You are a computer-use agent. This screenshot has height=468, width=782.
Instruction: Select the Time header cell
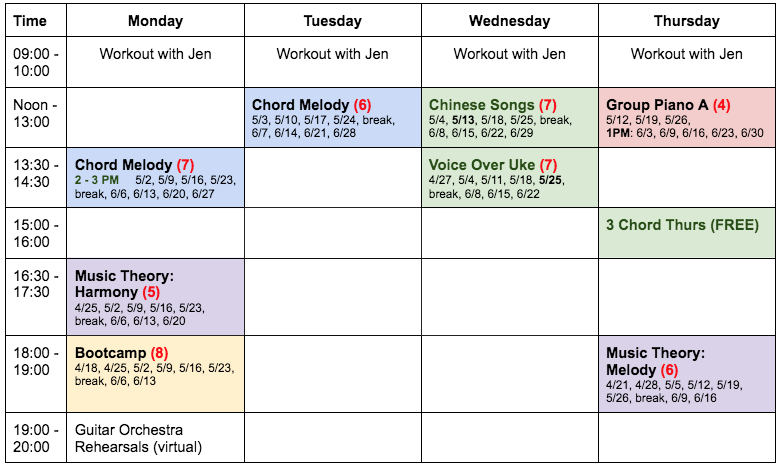click(x=36, y=20)
